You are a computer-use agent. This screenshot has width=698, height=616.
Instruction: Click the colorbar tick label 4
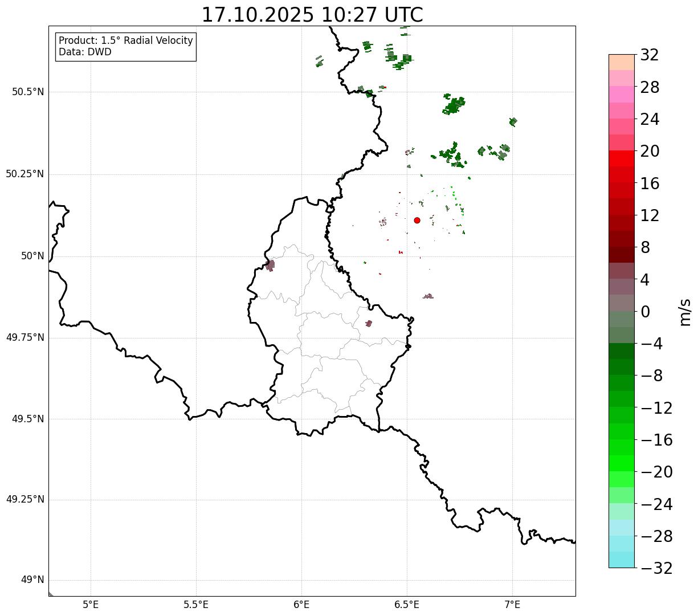[645, 280]
